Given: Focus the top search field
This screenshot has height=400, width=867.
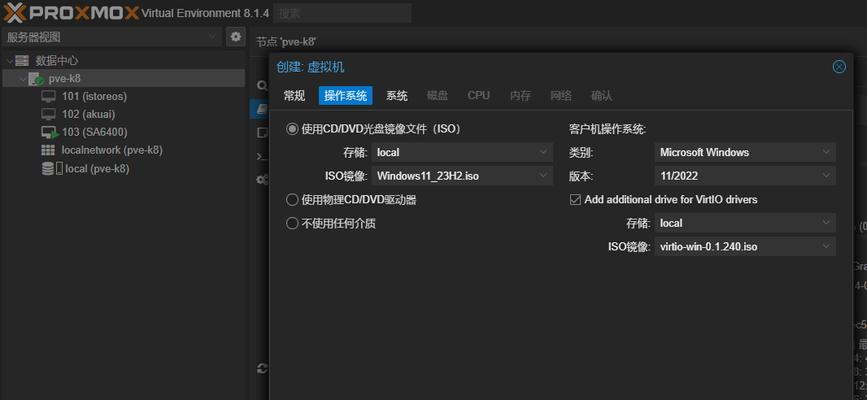Looking at the screenshot, I should pyautogui.click(x=342, y=13).
